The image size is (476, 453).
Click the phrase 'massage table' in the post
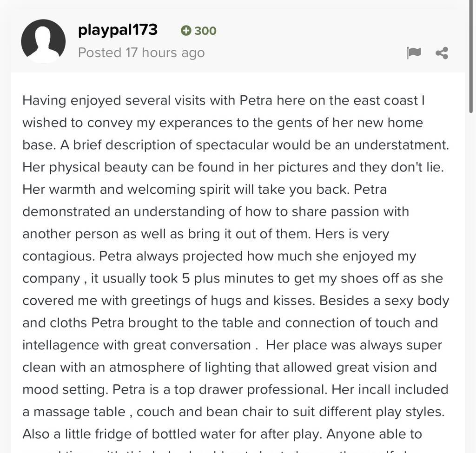point(79,412)
